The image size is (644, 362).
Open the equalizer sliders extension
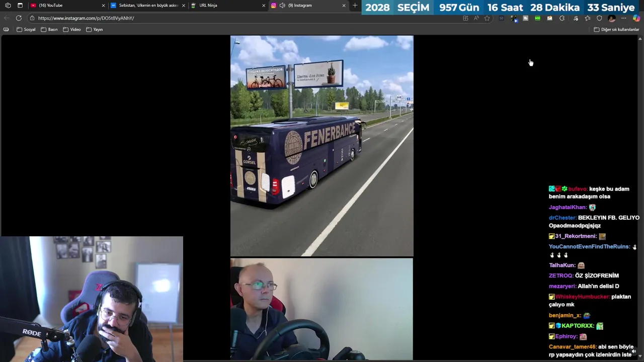pyautogui.click(x=502, y=18)
